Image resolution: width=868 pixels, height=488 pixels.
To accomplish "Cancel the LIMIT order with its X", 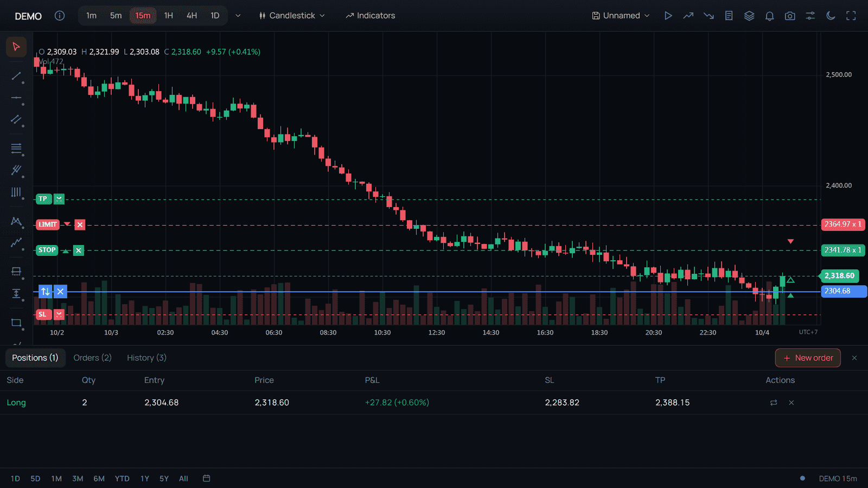I will pyautogui.click(x=80, y=224).
